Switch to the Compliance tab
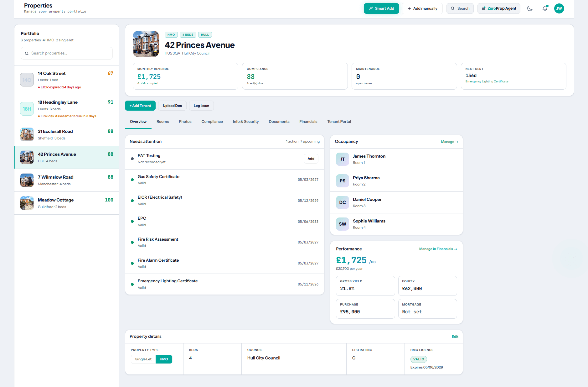 click(x=212, y=122)
